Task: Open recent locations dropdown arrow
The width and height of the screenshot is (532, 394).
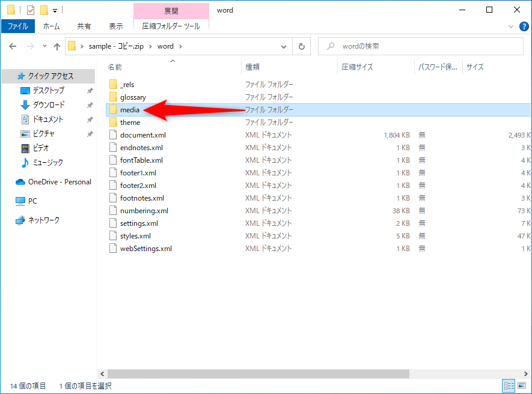Action: [x=44, y=46]
